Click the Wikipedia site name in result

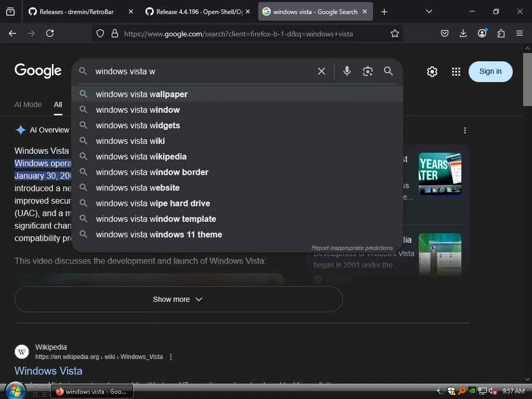click(x=51, y=347)
